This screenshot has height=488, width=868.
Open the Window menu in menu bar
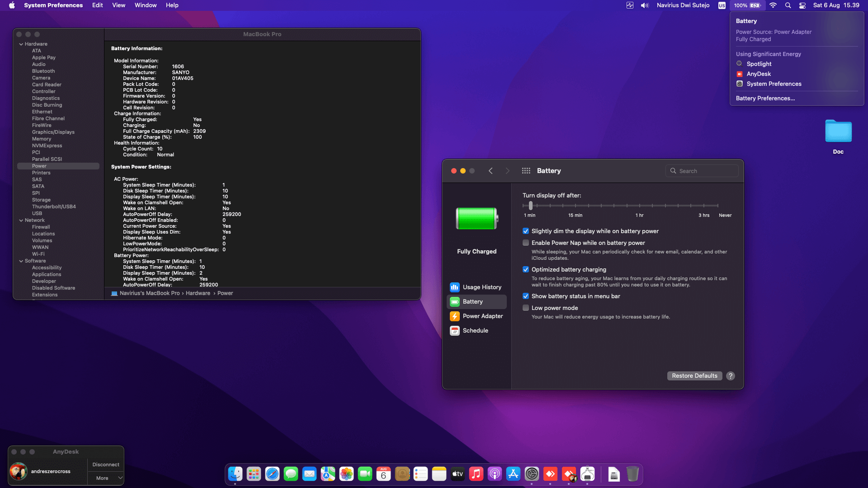(145, 5)
